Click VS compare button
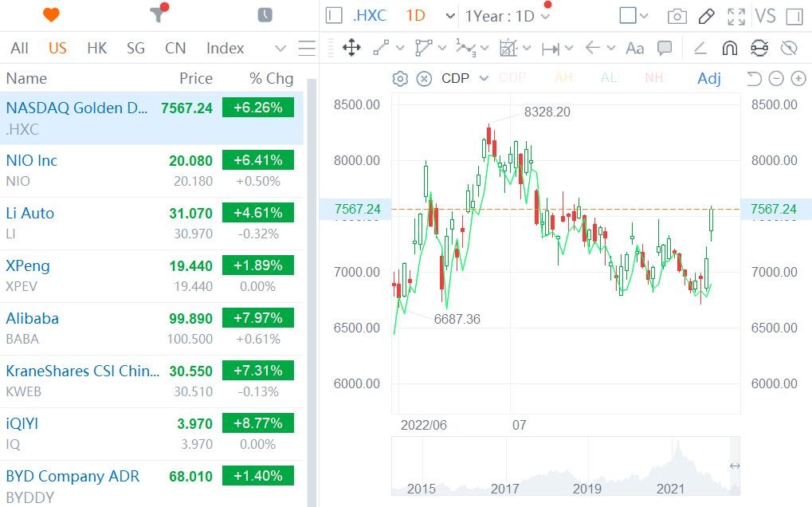 click(x=765, y=16)
